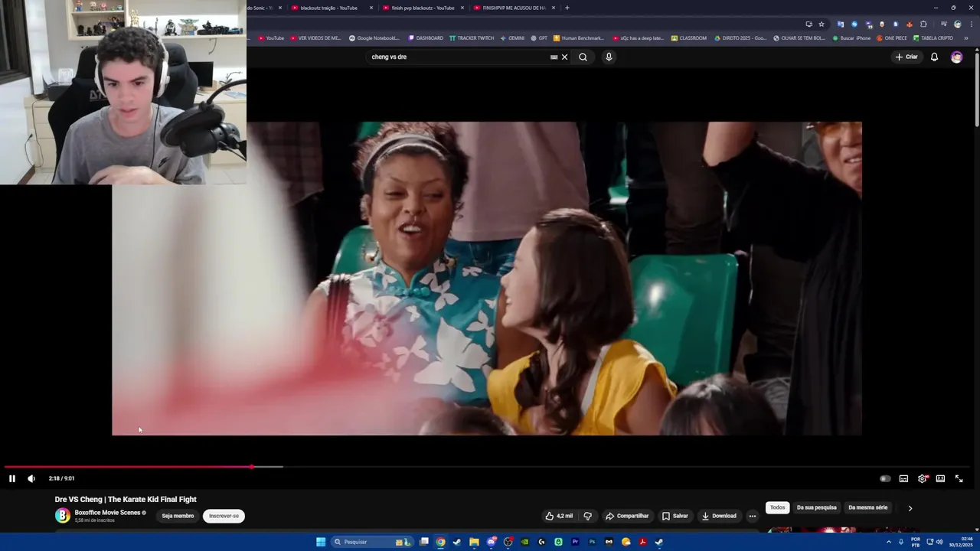980x551 pixels.
Task: Open the player settings gear
Action: click(923, 478)
